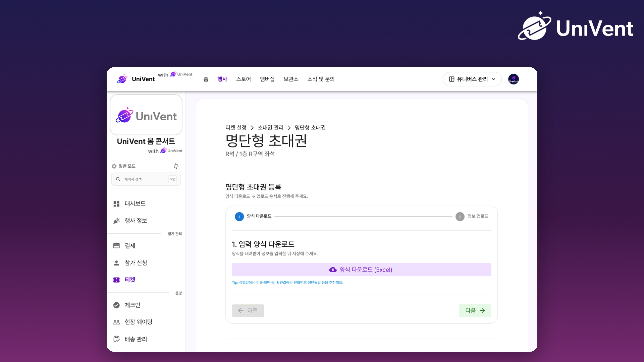The width and height of the screenshot is (644, 362).
Task: Open 행사 정보 in the sidebar
Action: coord(146,221)
